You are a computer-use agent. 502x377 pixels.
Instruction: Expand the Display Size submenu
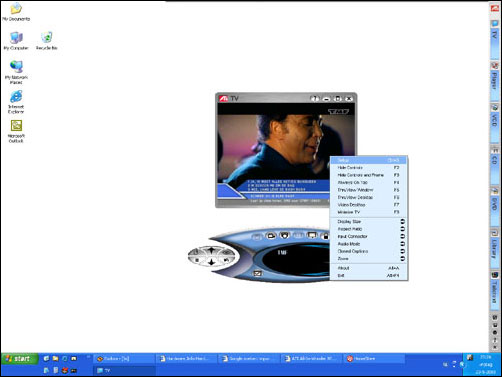[369, 222]
